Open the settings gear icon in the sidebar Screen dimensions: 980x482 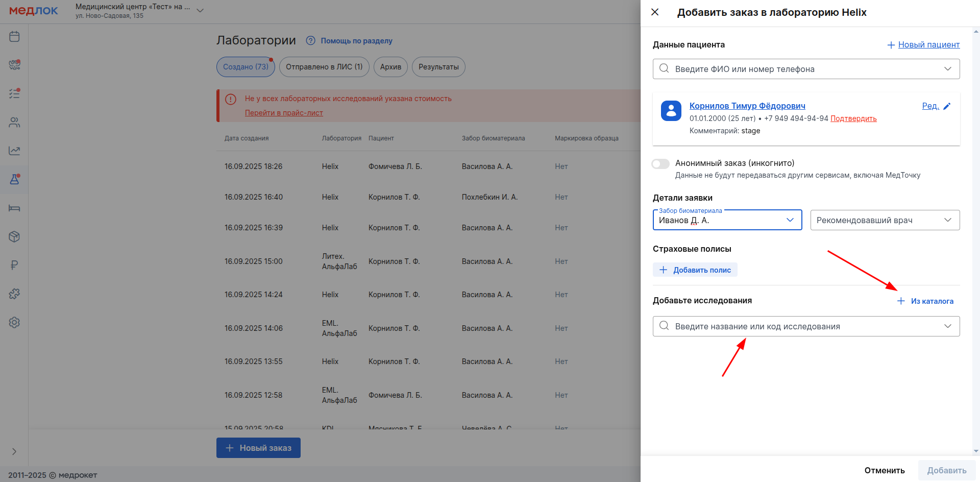[14, 322]
